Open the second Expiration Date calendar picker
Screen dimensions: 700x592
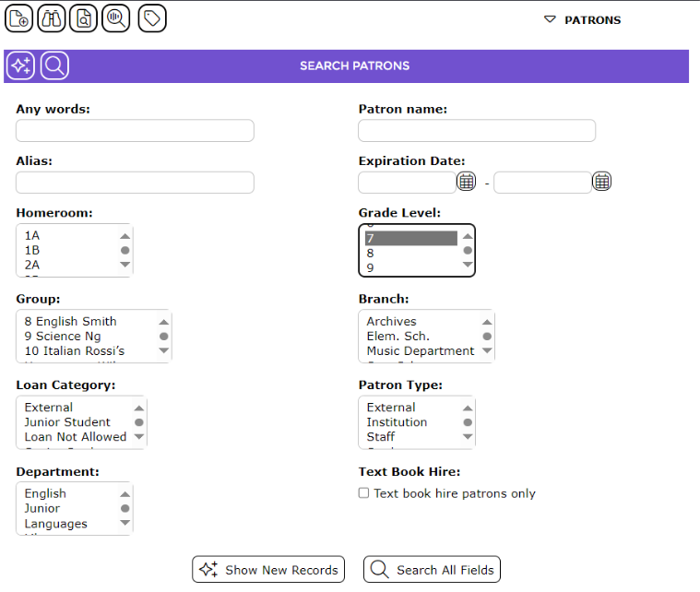click(x=602, y=182)
